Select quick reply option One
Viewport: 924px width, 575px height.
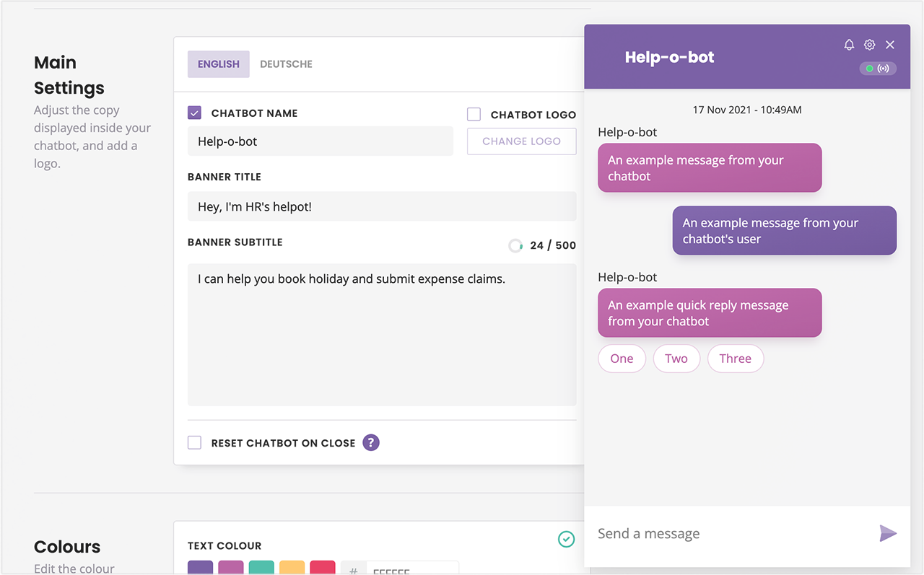click(622, 359)
